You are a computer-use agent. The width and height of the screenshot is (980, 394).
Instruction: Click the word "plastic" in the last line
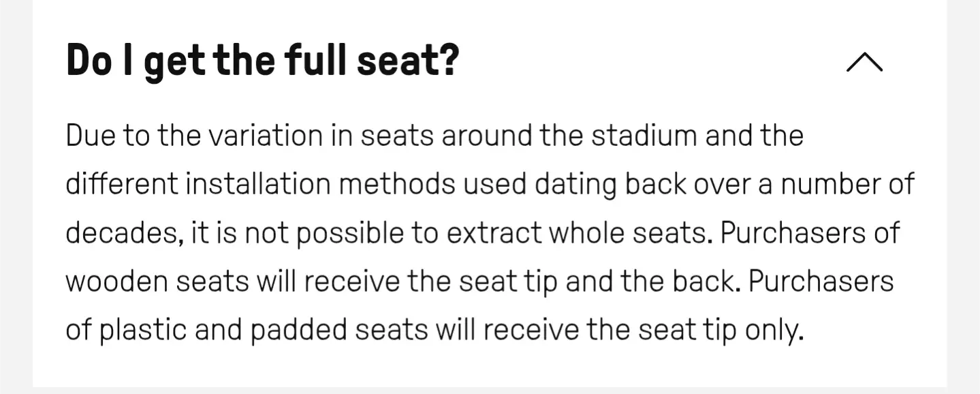[x=142, y=331]
